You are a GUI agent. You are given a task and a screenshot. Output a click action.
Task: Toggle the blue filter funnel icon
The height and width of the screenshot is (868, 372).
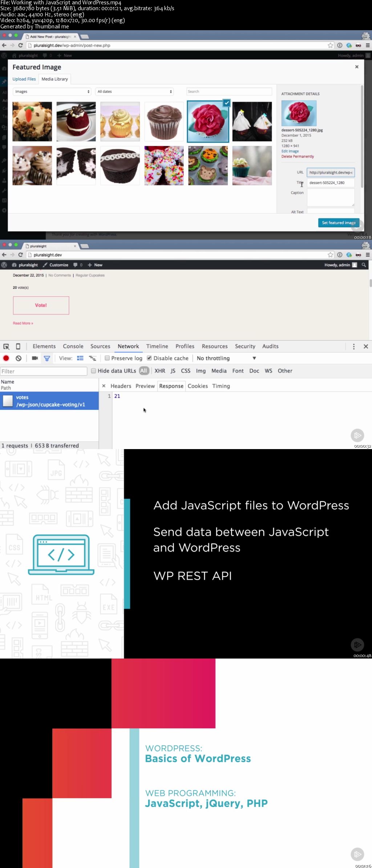point(47,358)
